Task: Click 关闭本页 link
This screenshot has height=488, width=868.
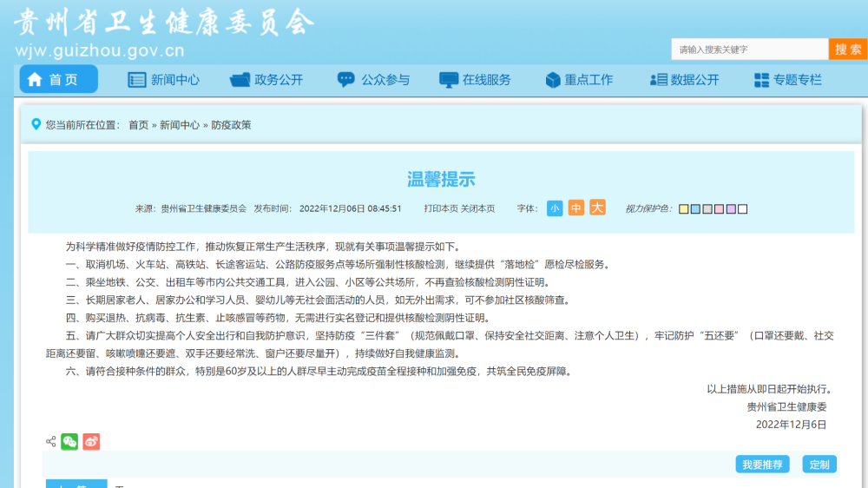Action: (477, 208)
